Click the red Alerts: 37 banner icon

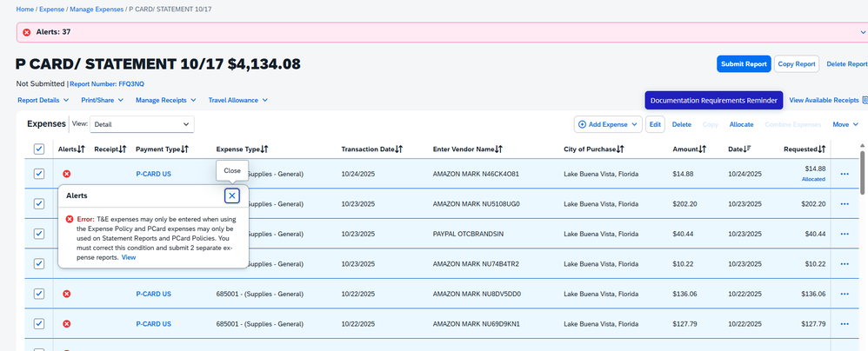point(26,32)
